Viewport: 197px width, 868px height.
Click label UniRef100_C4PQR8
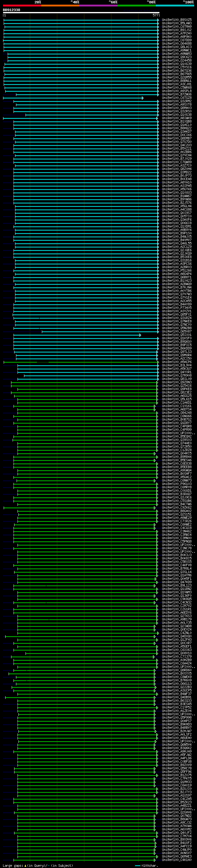(176, 426)
